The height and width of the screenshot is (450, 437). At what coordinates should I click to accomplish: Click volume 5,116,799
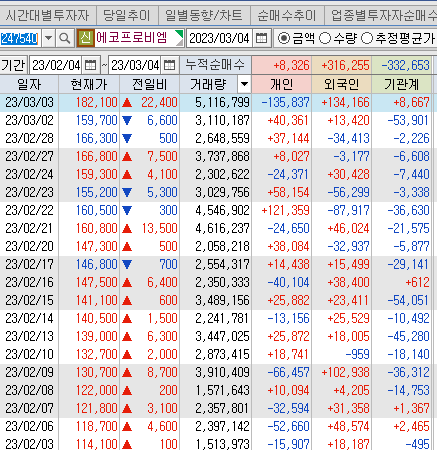click(222, 102)
